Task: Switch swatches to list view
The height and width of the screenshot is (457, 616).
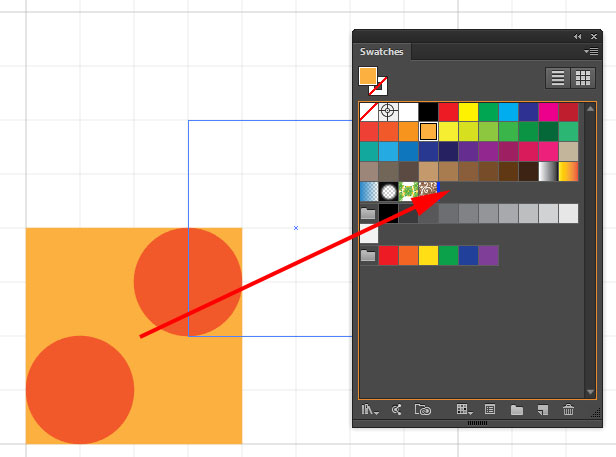Action: point(558,78)
